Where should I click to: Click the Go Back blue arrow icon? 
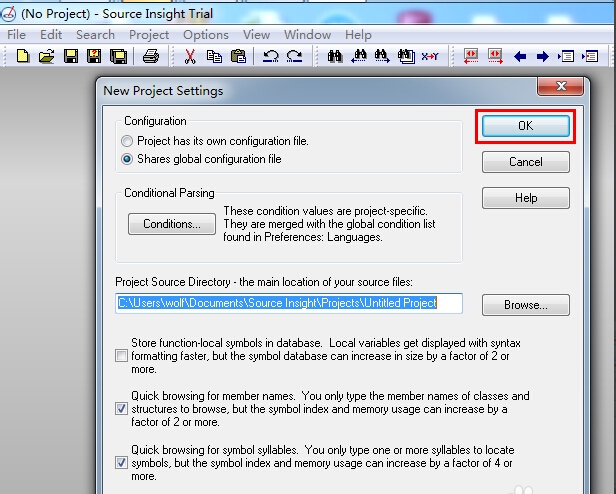pos(520,57)
